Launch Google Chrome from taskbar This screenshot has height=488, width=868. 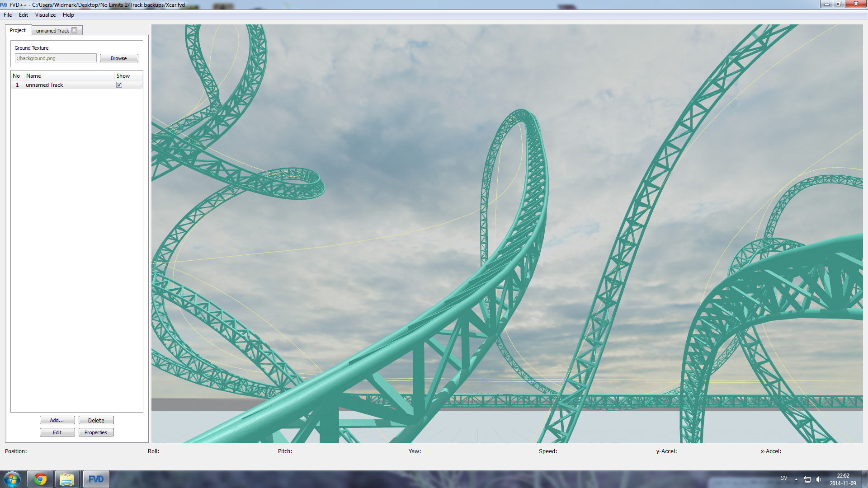(40, 479)
